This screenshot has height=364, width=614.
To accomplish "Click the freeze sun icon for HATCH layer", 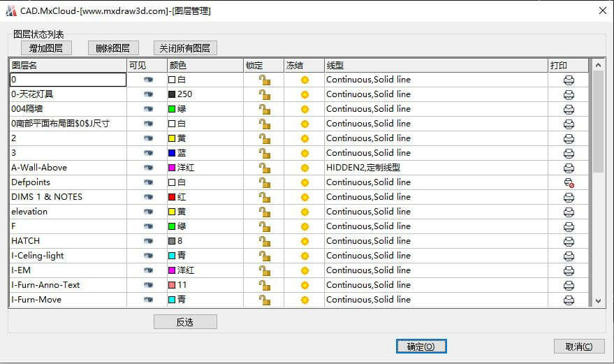I will pyautogui.click(x=305, y=241).
